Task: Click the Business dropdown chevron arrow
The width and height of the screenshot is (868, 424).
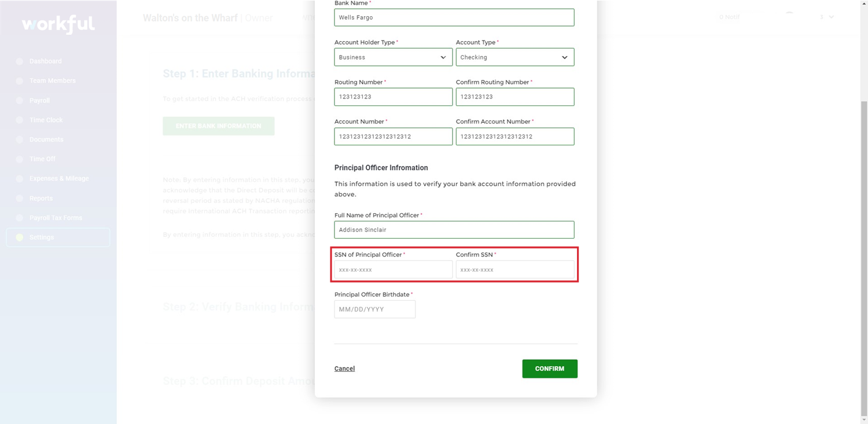Action: 443,57
